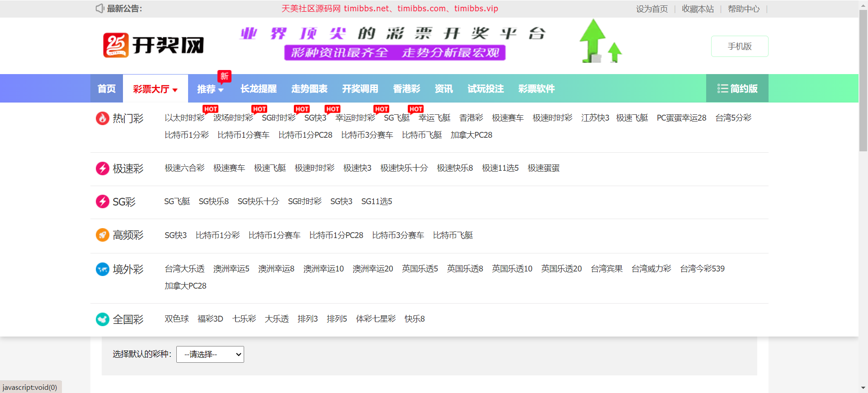Open 比特币3分赛车 in 热门彩 row
The height and width of the screenshot is (393, 868).
[x=367, y=135]
